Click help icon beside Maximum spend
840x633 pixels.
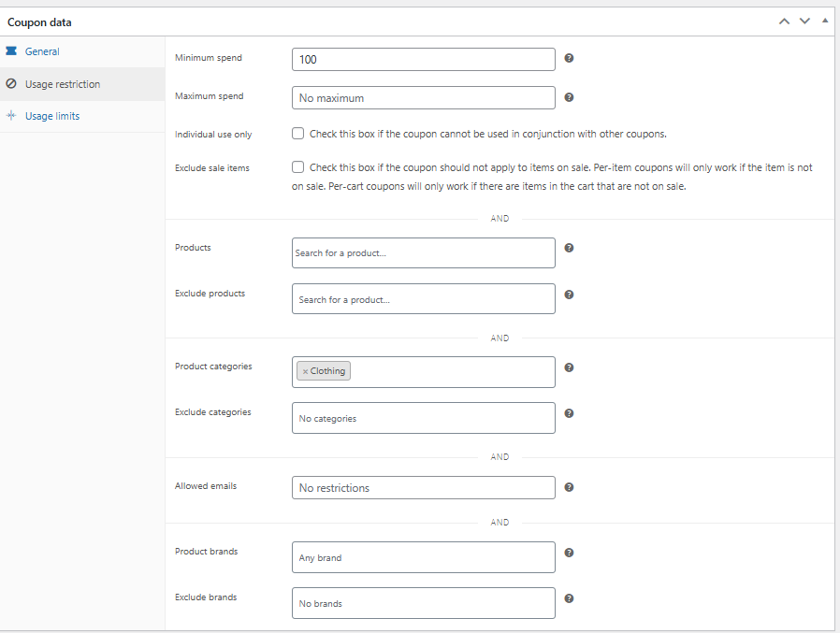pyautogui.click(x=569, y=97)
